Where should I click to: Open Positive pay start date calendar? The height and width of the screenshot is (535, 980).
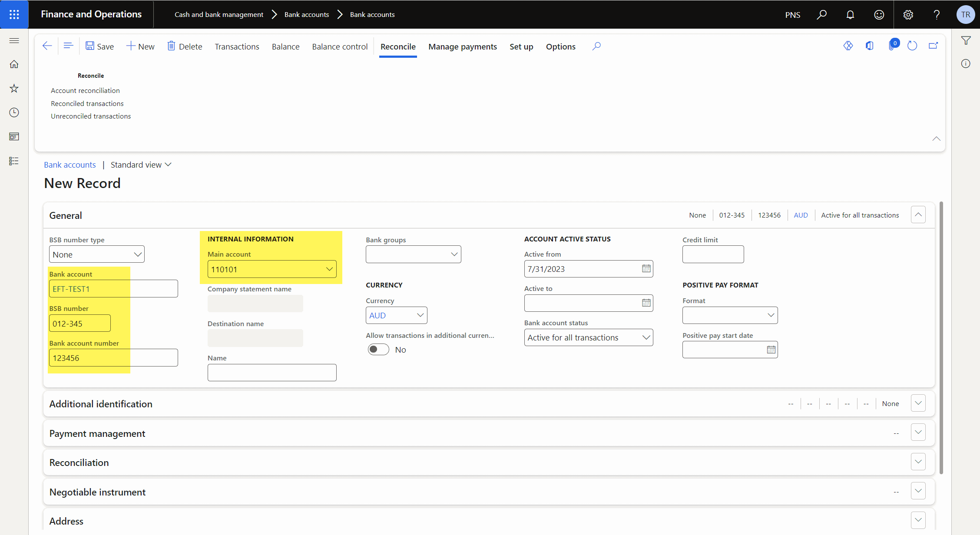pos(771,350)
